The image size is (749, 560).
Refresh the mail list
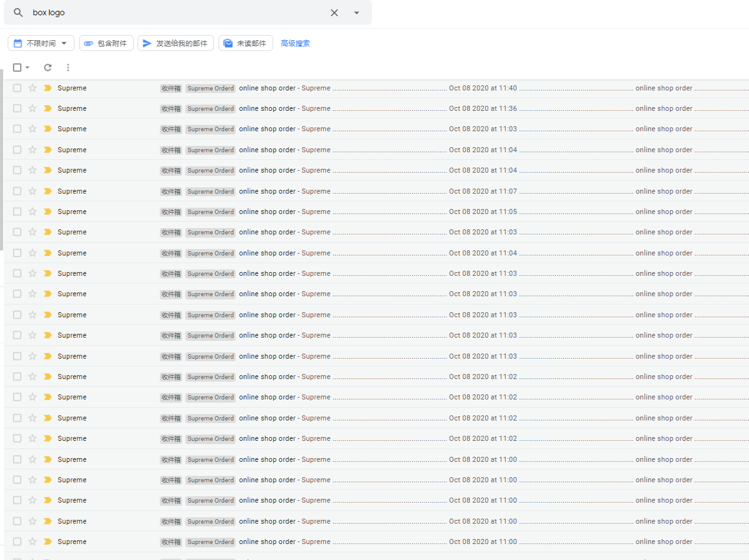click(x=48, y=68)
